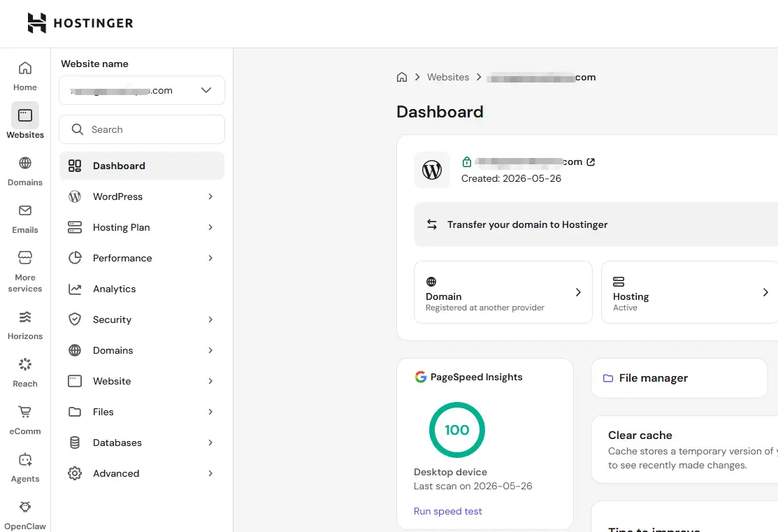Click the Hostinger logo
The width and height of the screenshot is (778, 532).
pyautogui.click(x=80, y=23)
